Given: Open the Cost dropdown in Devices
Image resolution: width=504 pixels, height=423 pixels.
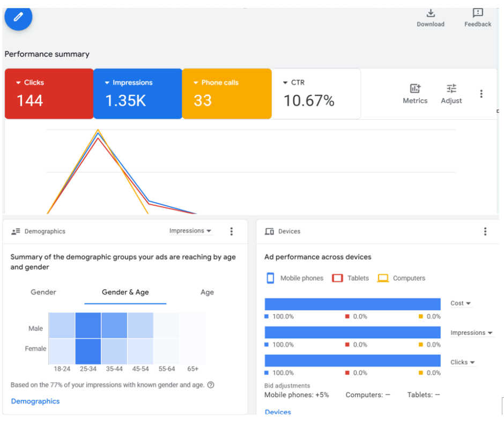Looking at the screenshot, I should point(461,303).
